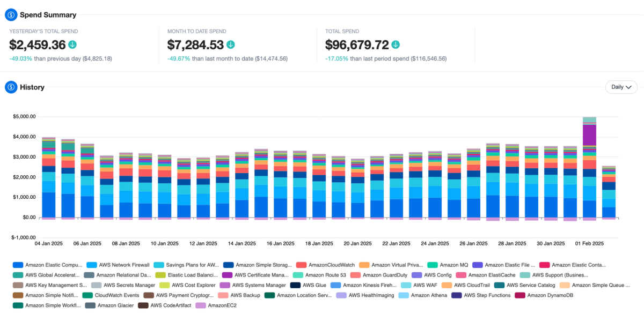Toggle the Amazon Elastic Compu... legend series
Image resolution: width=644 pixels, height=314 pixels.
47,265
